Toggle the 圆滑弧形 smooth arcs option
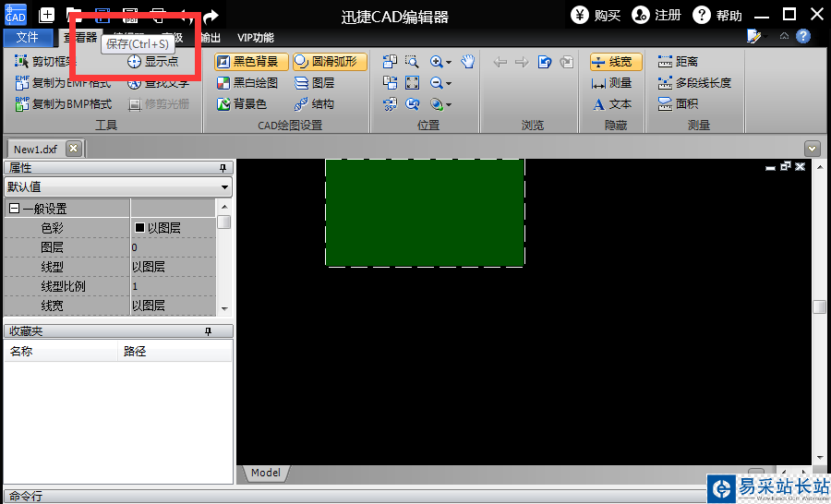Screen dimensions: 831x504 (331, 62)
